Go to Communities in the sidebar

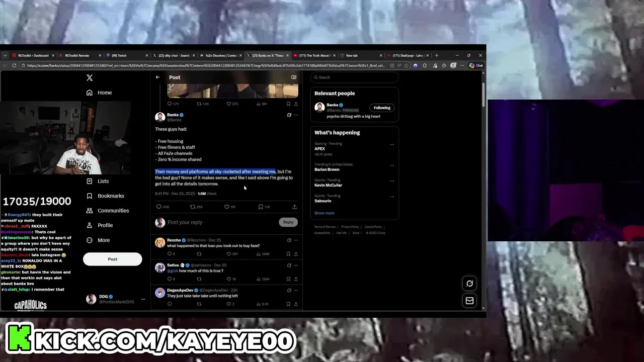108,211
